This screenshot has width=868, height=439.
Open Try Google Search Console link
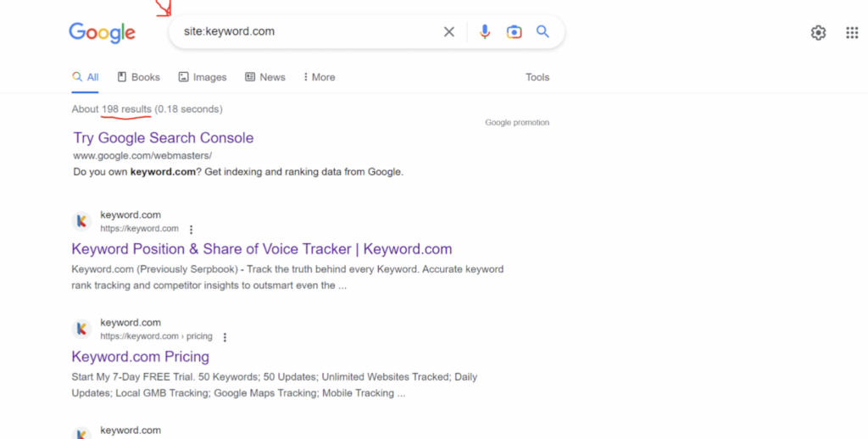[x=164, y=138]
